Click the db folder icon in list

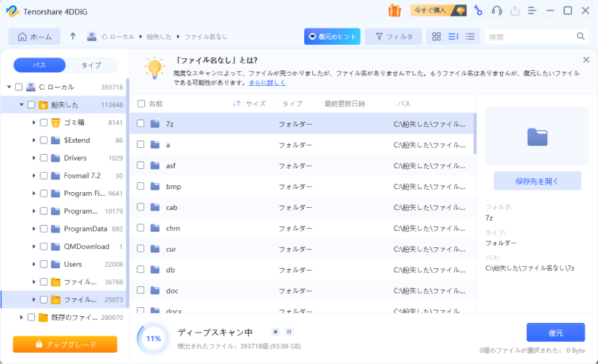(x=155, y=270)
